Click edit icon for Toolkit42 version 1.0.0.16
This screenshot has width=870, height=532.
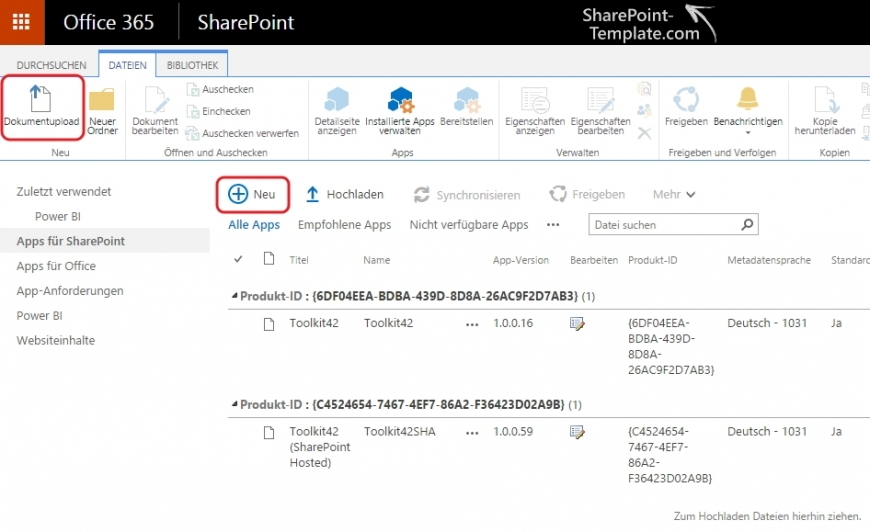[x=577, y=323]
